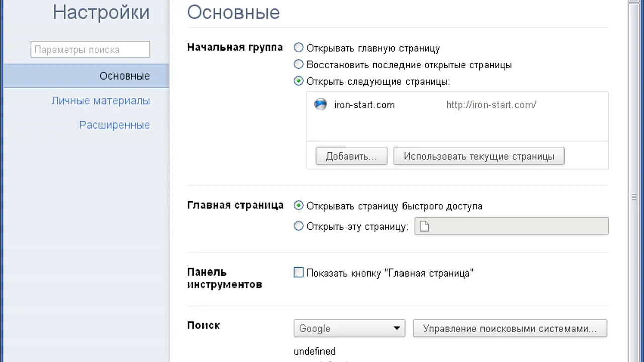Select 'Открывать страницу быстрого доступа' radio
The height and width of the screenshot is (362, 644).
299,206
